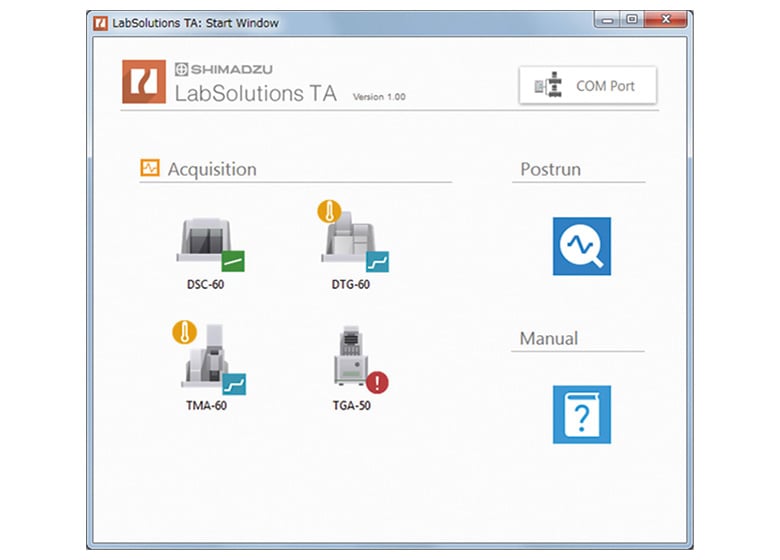Open the Manual help book icon
Screen dimensions: 780x560
(581, 414)
